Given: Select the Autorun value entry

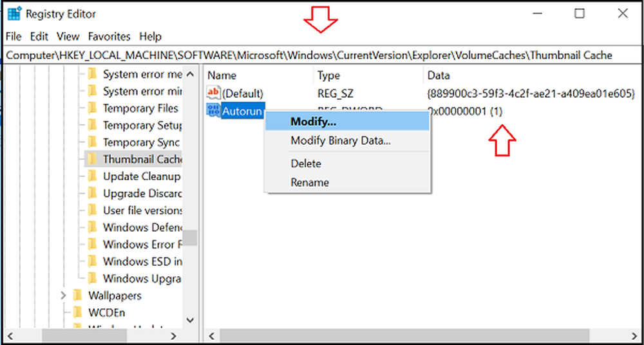Looking at the screenshot, I should 241,111.
